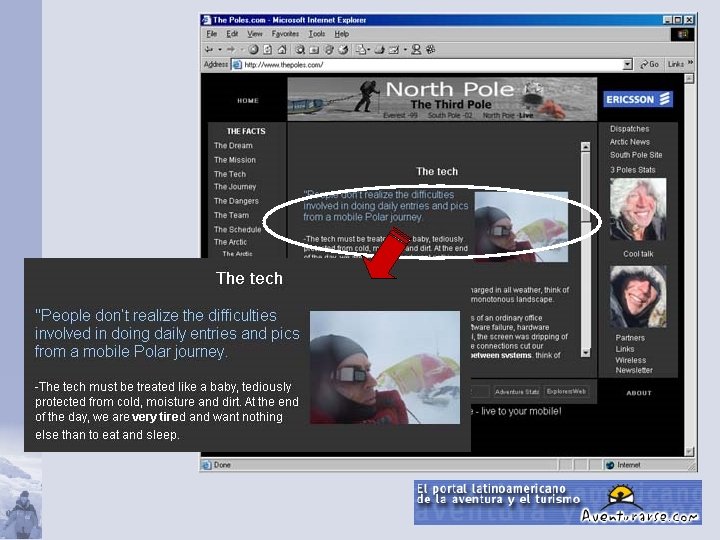The image size is (720, 540).
Task: Click the inner frame scroll down arrow
Action: click(585, 352)
